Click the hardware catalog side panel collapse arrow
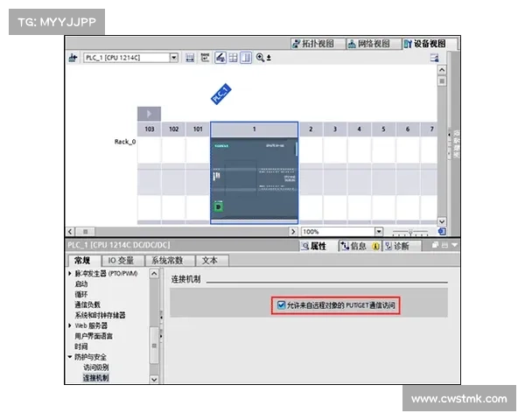The image size is (525, 420). [x=450, y=135]
